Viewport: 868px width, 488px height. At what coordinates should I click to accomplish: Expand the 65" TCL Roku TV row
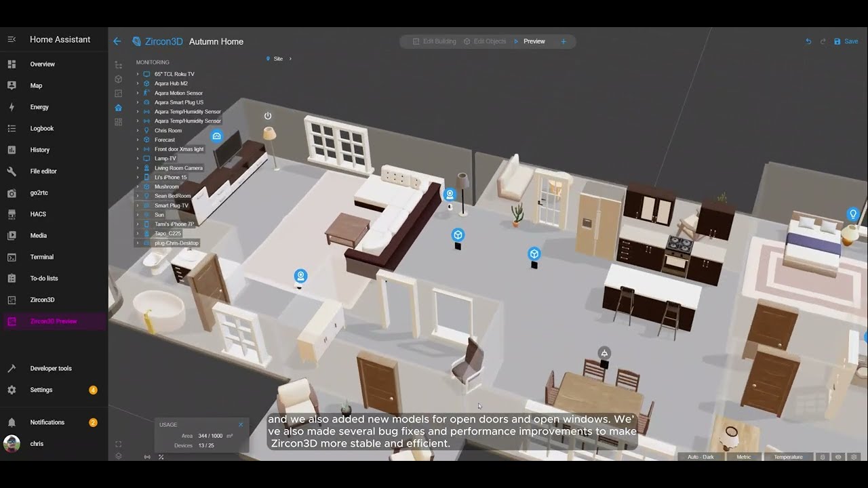coord(138,74)
